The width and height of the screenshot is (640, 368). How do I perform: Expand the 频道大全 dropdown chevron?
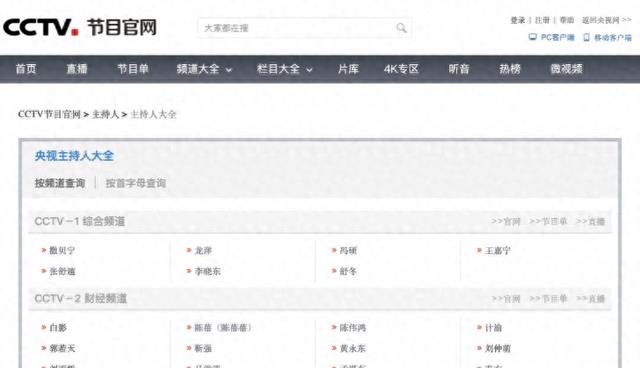(x=229, y=70)
